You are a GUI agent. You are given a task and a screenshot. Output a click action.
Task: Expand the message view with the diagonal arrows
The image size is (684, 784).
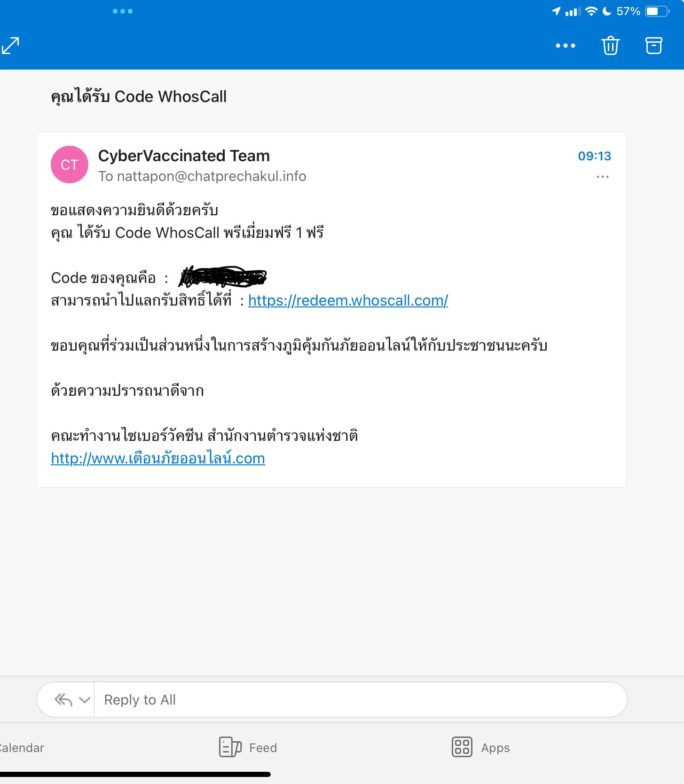tap(10, 46)
